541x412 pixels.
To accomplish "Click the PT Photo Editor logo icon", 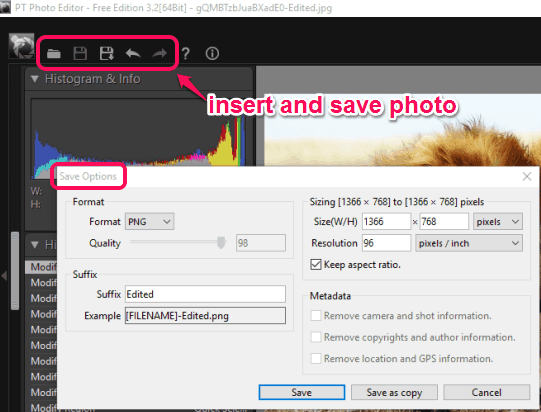I will pyautogui.click(x=21, y=46).
